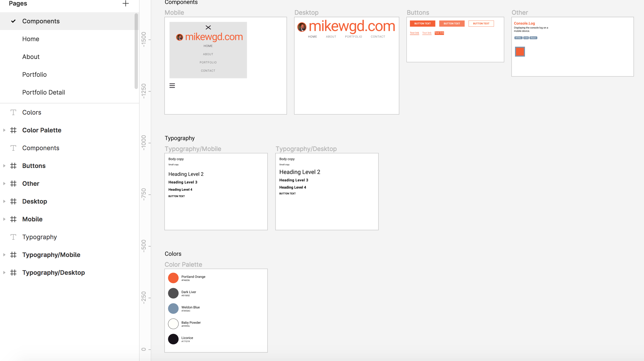Select the Weldon Blue color swatch
Image resolution: width=644 pixels, height=361 pixels.
pos(173,308)
